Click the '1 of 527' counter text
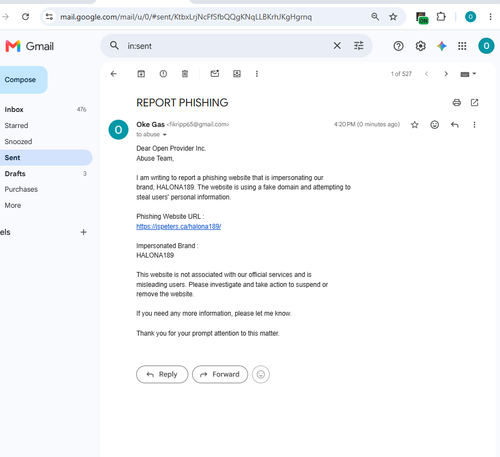The width and height of the screenshot is (500, 457). click(x=401, y=74)
